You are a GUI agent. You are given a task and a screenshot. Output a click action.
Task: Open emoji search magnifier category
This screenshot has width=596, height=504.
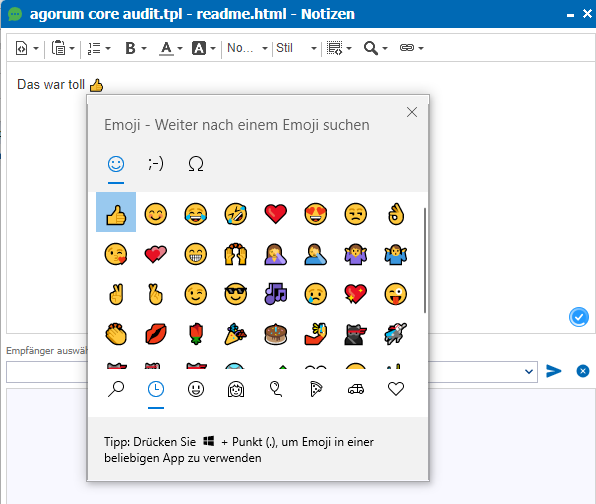point(116,389)
